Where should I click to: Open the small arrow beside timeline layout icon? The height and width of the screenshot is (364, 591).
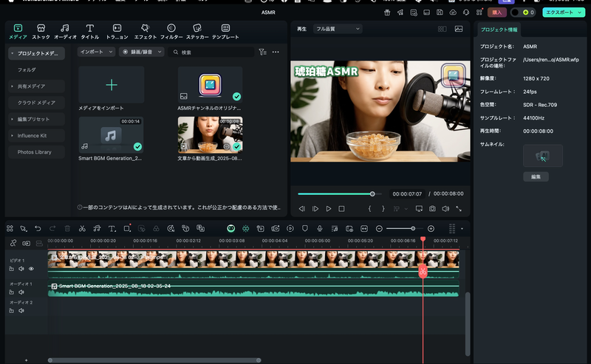(x=462, y=229)
